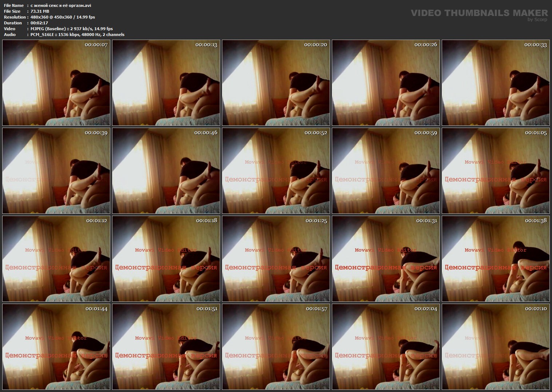Select the thumbnail at 00:00:33
The image size is (552, 392).
[496, 83]
